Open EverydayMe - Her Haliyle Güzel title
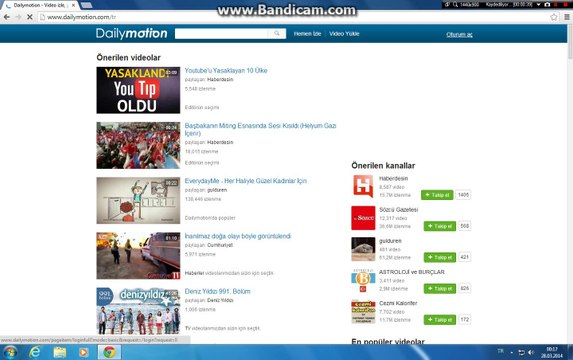 click(x=246, y=181)
